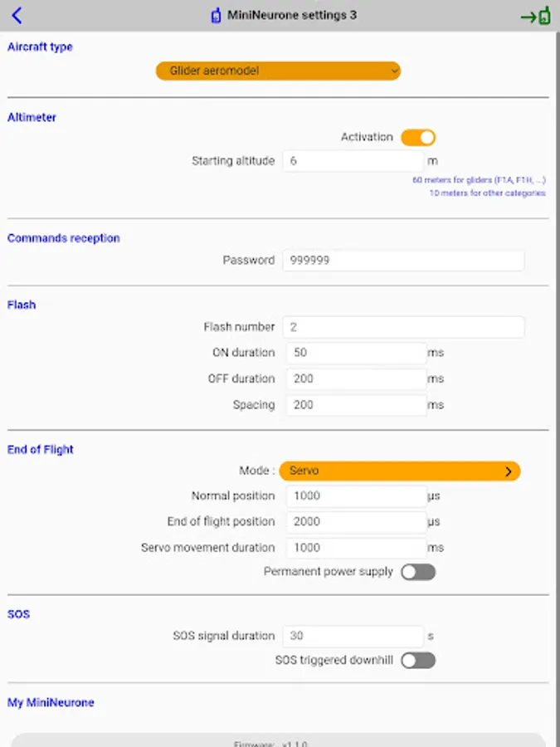Screen dimensions: 560x747
Task: Enable Permanent power supply switch
Action: 418,572
